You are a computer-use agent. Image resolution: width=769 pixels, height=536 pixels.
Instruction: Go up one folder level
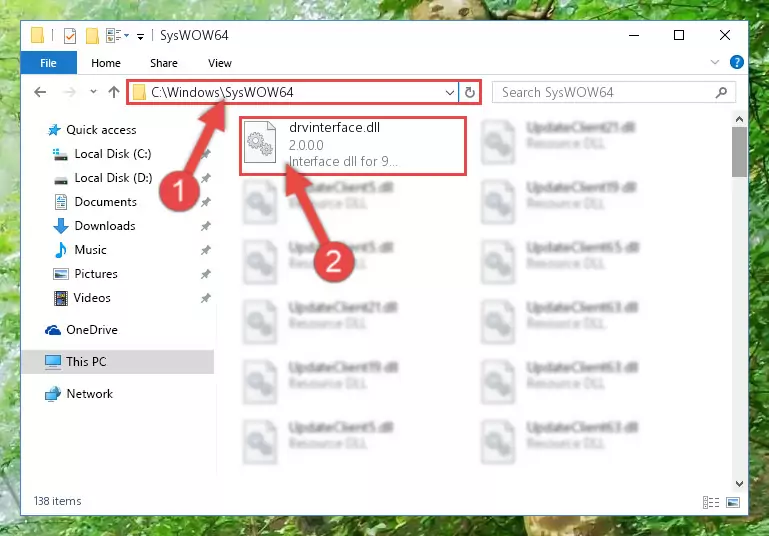coord(114,92)
